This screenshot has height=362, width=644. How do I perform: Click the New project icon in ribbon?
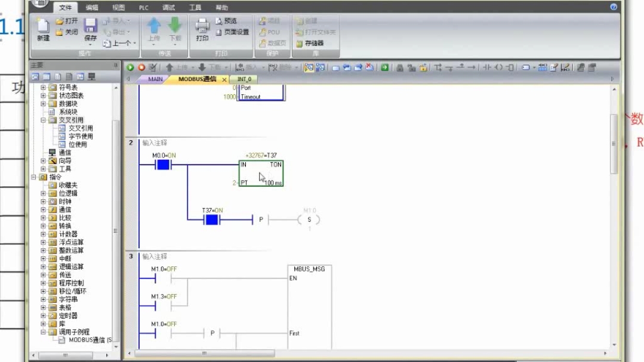pyautogui.click(x=43, y=29)
